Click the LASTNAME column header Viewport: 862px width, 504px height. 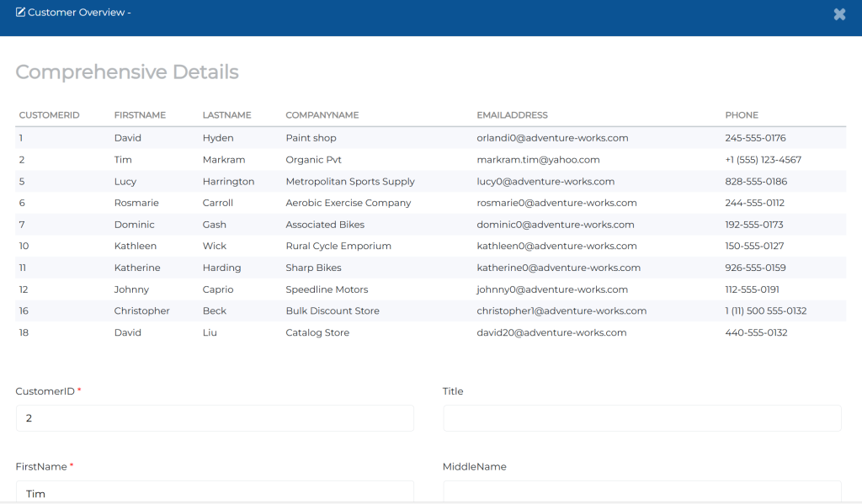pyautogui.click(x=226, y=115)
